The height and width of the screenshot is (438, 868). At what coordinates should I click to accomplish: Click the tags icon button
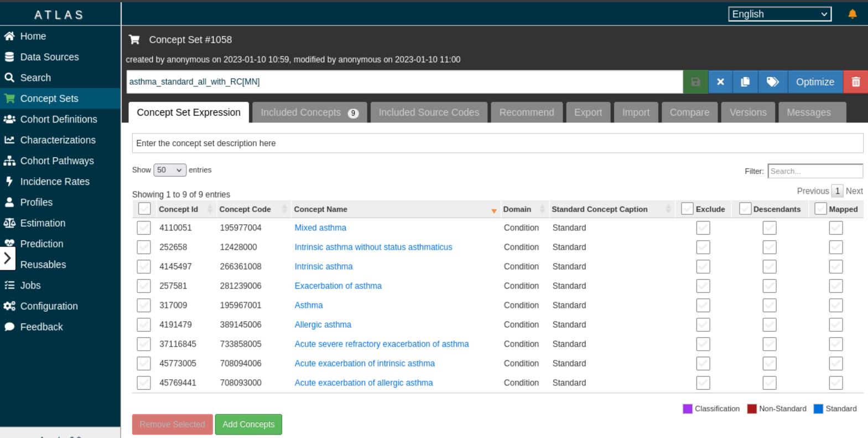tap(773, 82)
